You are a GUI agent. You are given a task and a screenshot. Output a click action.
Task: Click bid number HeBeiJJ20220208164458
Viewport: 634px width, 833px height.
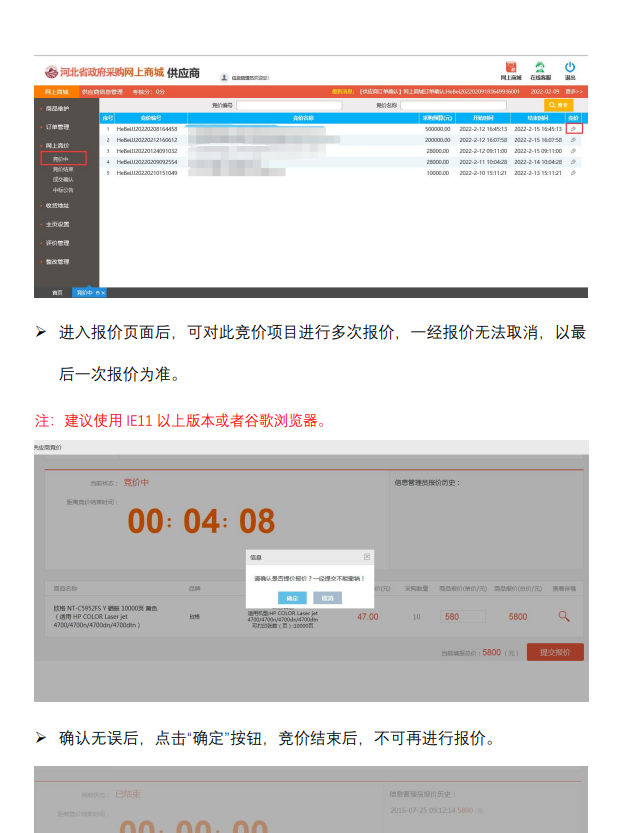click(147, 129)
